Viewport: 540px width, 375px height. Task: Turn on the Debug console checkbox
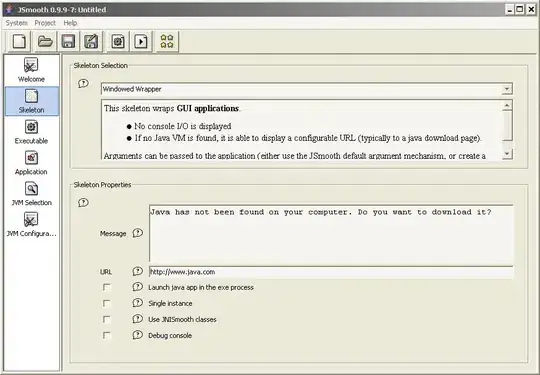pyautogui.click(x=107, y=335)
